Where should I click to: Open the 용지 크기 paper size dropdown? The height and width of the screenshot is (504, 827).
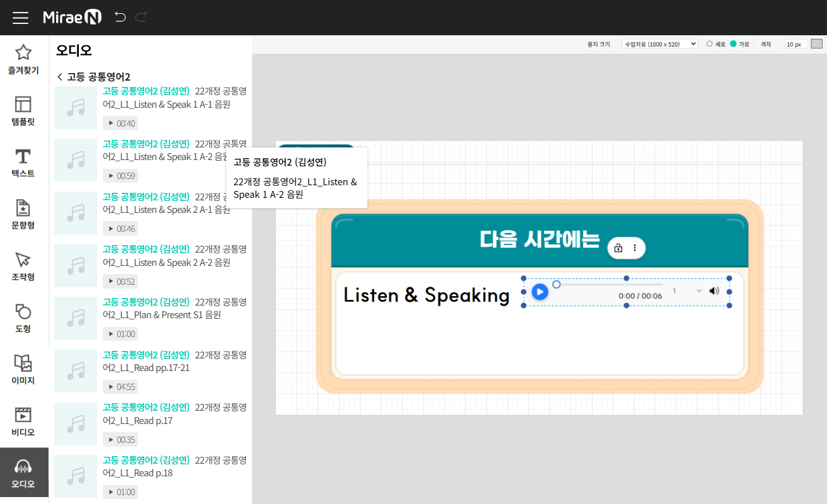[x=659, y=44]
